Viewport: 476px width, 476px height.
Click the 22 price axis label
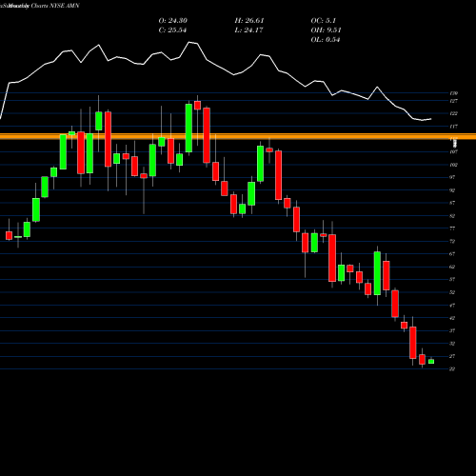click(x=452, y=369)
